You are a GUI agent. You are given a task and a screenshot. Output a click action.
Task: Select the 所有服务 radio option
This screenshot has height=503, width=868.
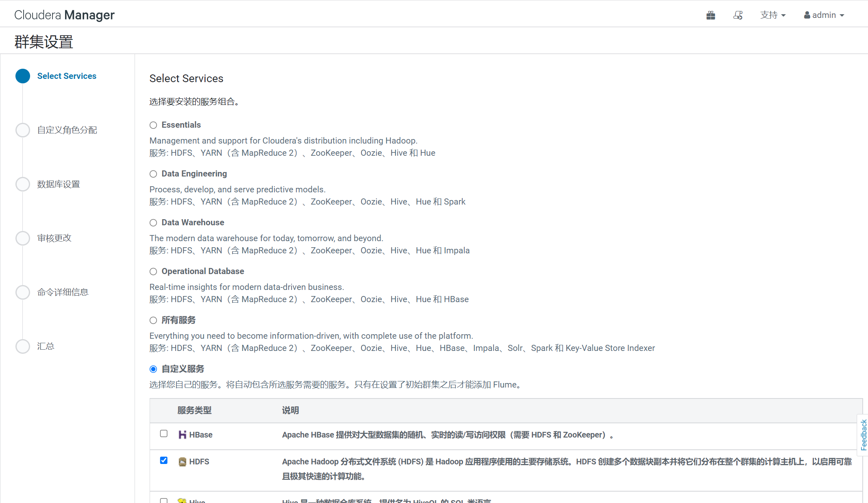click(x=153, y=320)
